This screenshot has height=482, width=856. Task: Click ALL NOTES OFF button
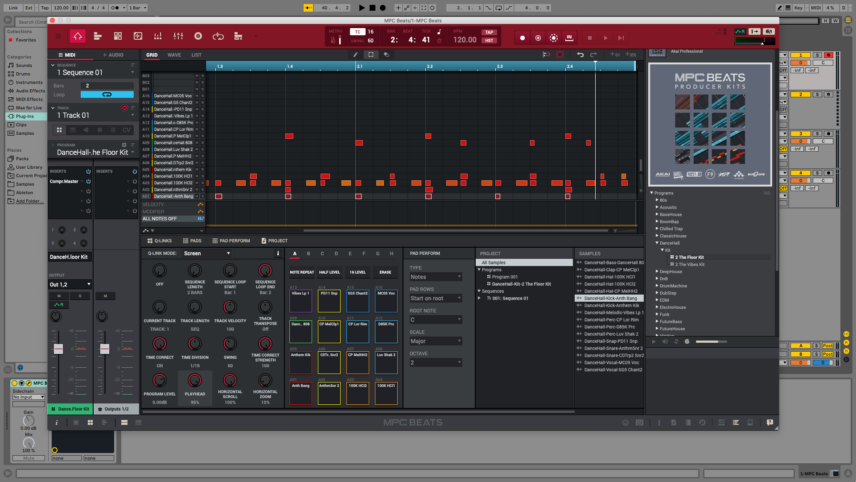(172, 219)
